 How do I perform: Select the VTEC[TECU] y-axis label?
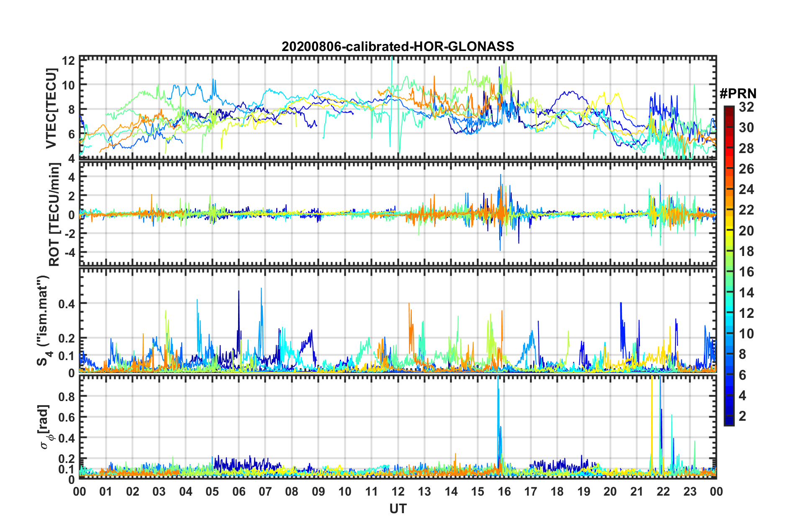pos(51,109)
